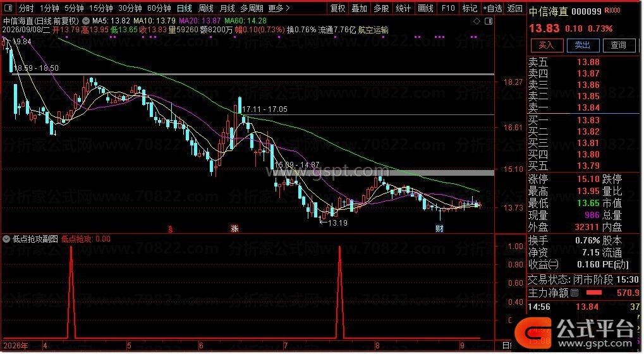Open the indicator dropdown beside 中信海直(日线.前复权)
This screenshot has height=354, width=644.
pos(85,20)
